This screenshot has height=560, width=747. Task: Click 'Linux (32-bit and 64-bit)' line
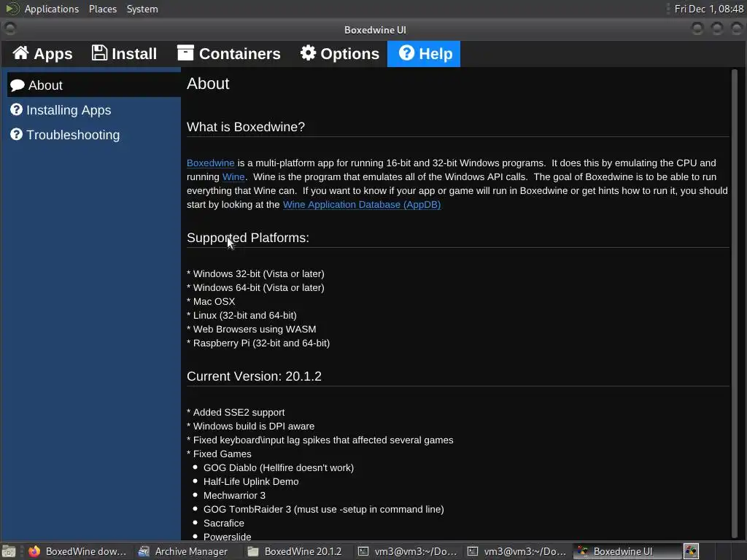[241, 315]
